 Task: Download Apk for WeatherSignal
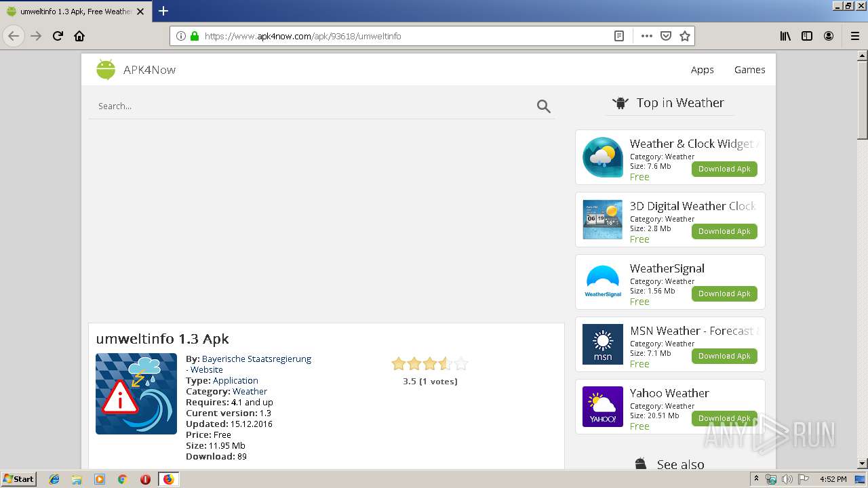[x=724, y=293]
